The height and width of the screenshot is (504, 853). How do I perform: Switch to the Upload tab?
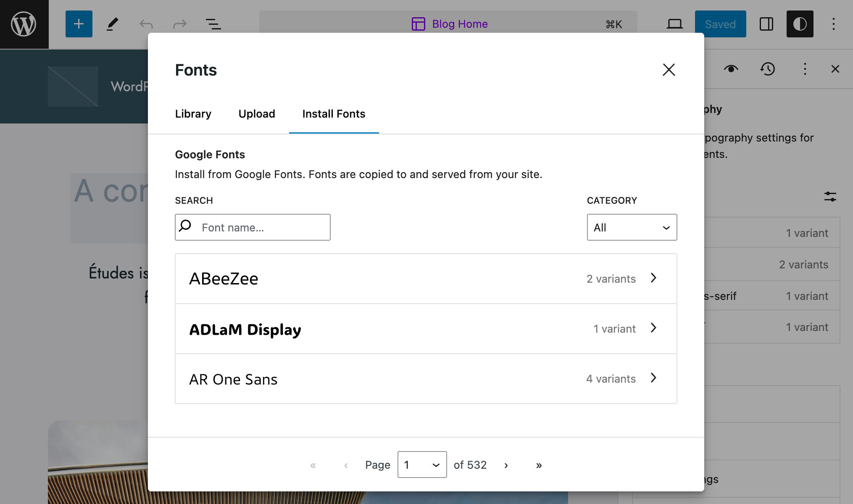[x=257, y=114]
